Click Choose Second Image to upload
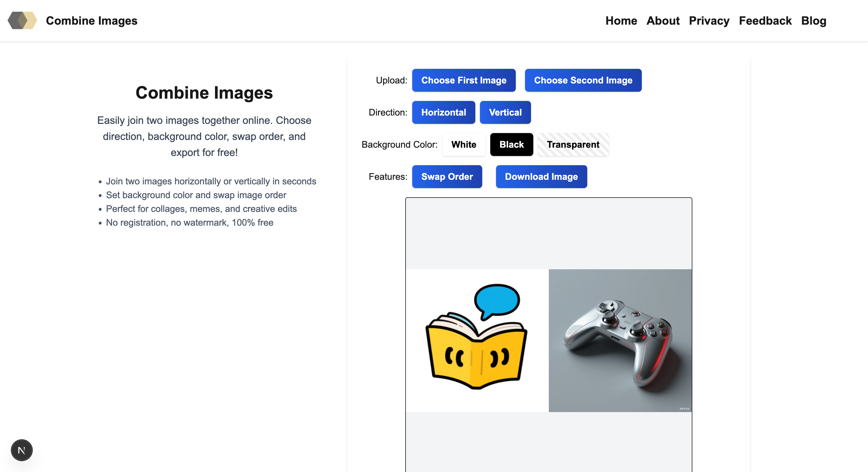The width and height of the screenshot is (868, 472). [x=583, y=80]
